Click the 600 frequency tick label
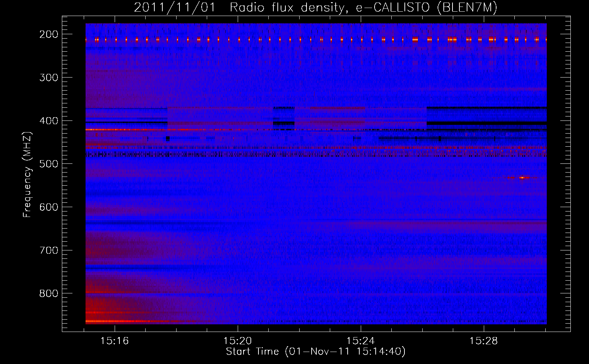589x364 pixels. point(49,207)
